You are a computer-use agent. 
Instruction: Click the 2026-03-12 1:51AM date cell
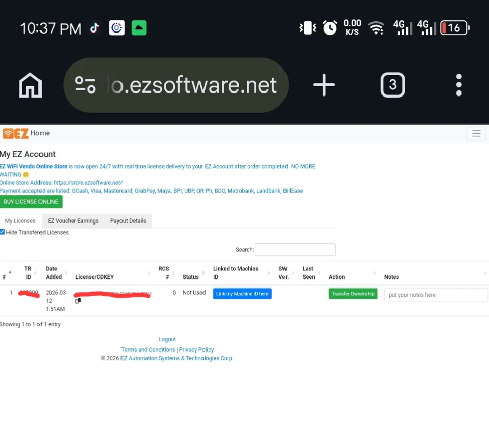[x=56, y=301]
